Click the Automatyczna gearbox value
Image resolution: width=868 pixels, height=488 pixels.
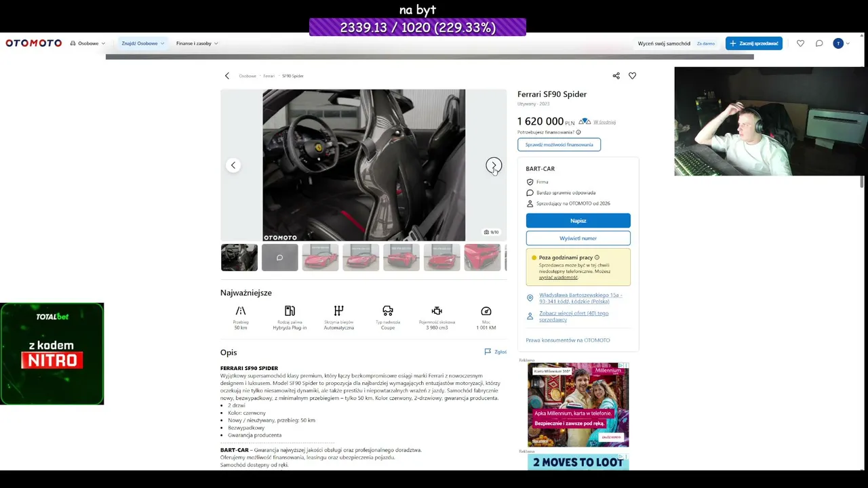coord(339,328)
